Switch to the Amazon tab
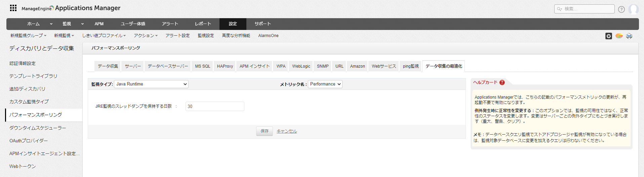 pyautogui.click(x=357, y=66)
